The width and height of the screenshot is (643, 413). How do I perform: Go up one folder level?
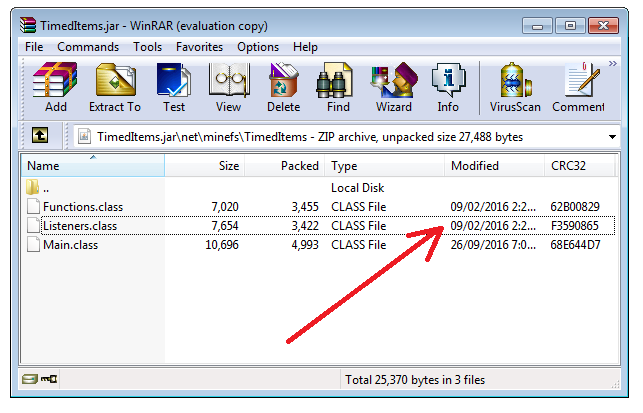[x=40, y=135]
